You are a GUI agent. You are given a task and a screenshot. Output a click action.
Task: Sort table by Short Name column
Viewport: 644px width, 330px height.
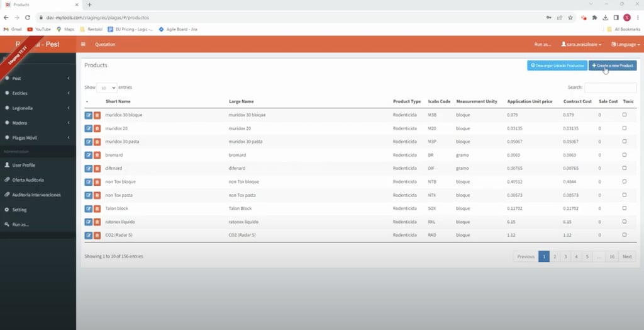pyautogui.click(x=118, y=101)
